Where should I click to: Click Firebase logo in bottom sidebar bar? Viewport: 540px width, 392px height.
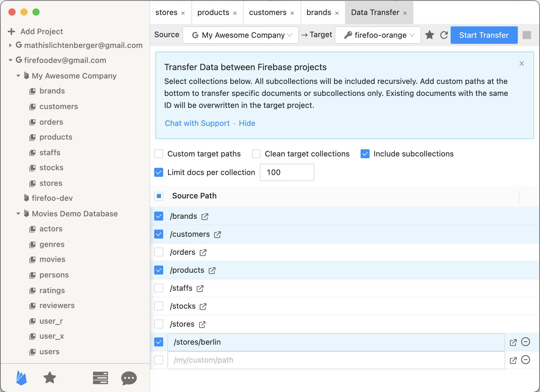click(x=21, y=378)
